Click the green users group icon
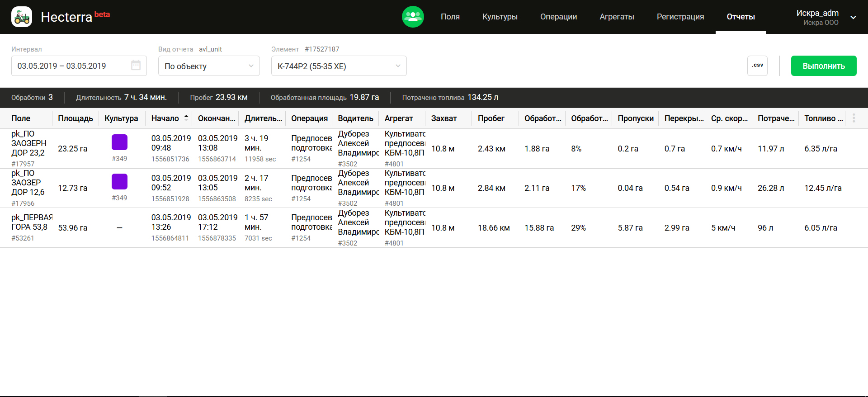The image size is (868, 397). (413, 17)
